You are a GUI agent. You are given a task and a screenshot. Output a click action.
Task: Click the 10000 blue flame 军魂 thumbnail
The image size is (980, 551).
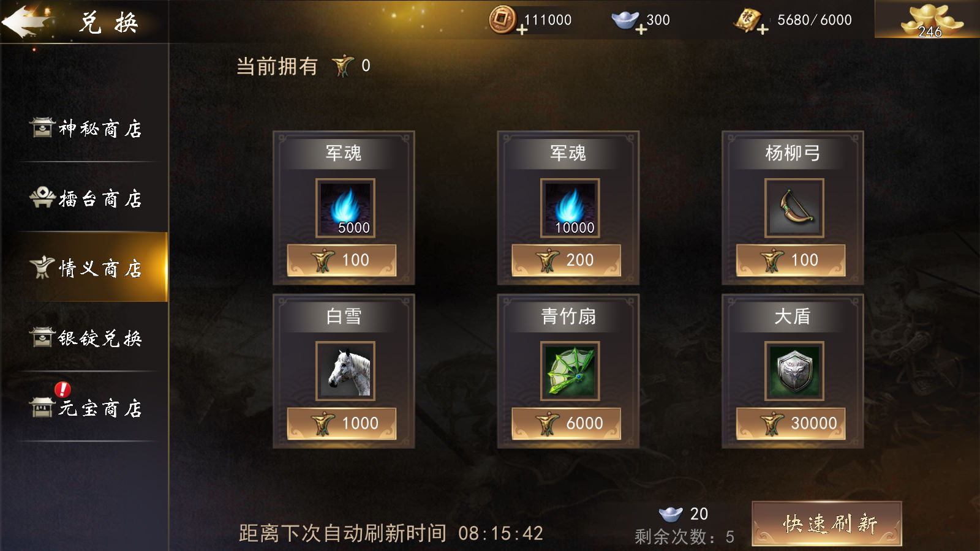[570, 208]
